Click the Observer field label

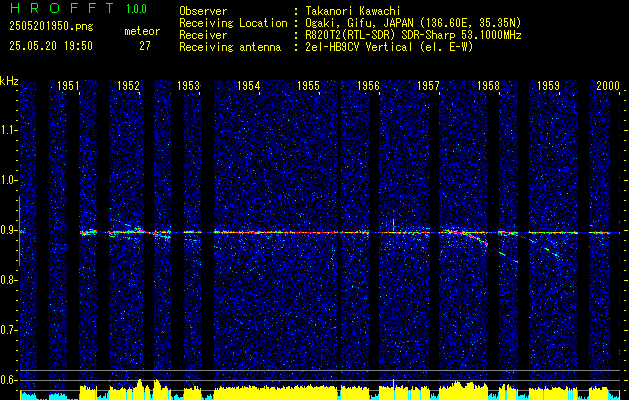click(x=203, y=11)
